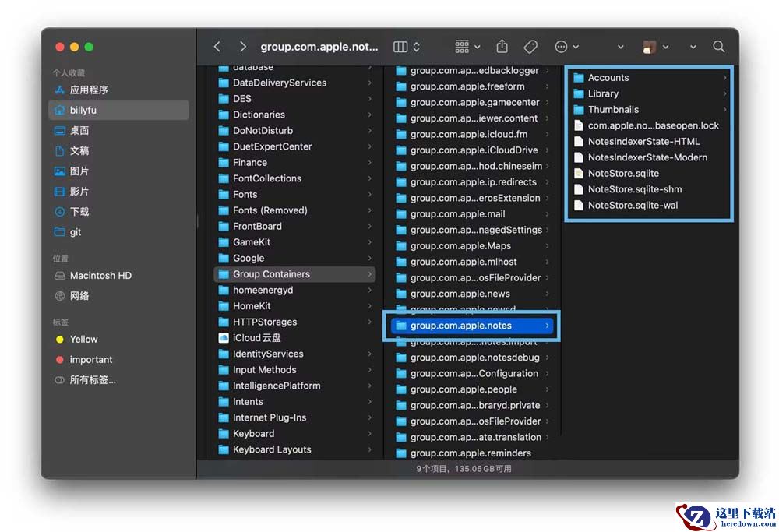Screen dimensions: 779x532
Task: Go back with the left chevron button
Action: coord(217,47)
